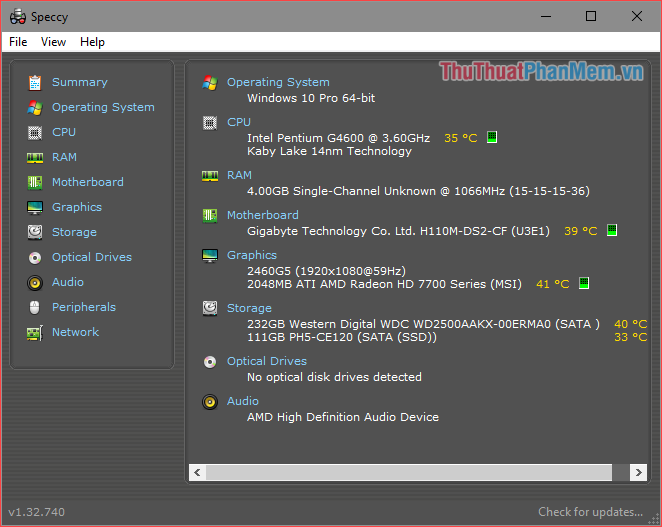This screenshot has height=527, width=662.
Task: Click the AMD High Definition Audio Device text
Action: (x=343, y=417)
